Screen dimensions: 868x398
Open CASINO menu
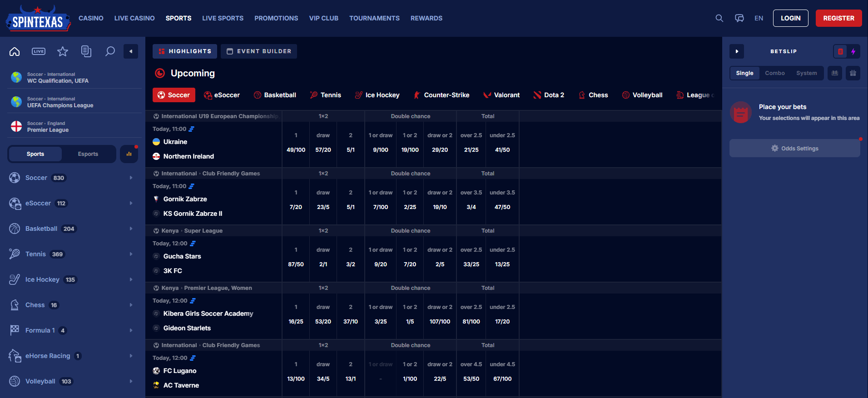91,18
